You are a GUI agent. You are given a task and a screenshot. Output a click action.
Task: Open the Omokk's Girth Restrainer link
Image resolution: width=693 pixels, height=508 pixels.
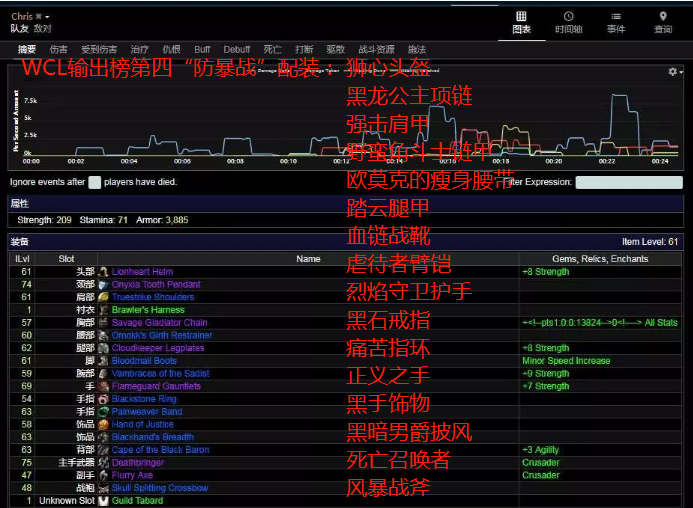[x=162, y=336]
